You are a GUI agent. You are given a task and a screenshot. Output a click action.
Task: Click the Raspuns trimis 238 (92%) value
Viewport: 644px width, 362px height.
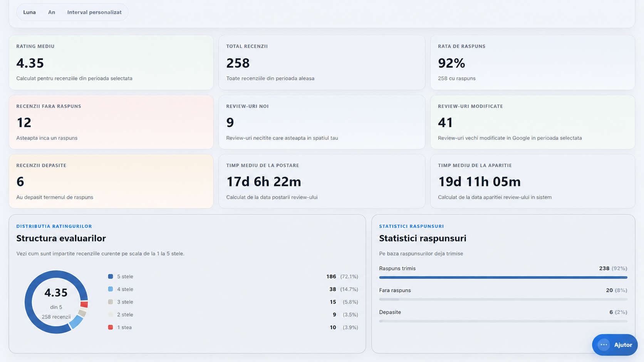pyautogui.click(x=613, y=269)
